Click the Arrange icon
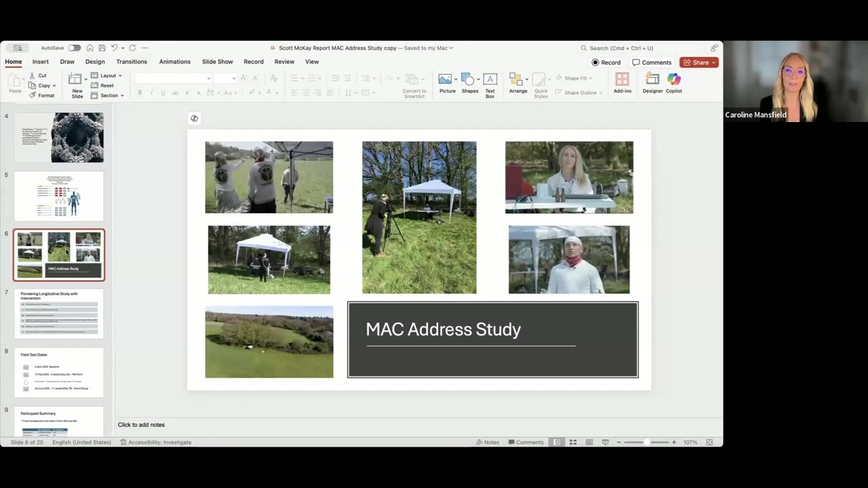This screenshot has height=488, width=868. pyautogui.click(x=516, y=79)
